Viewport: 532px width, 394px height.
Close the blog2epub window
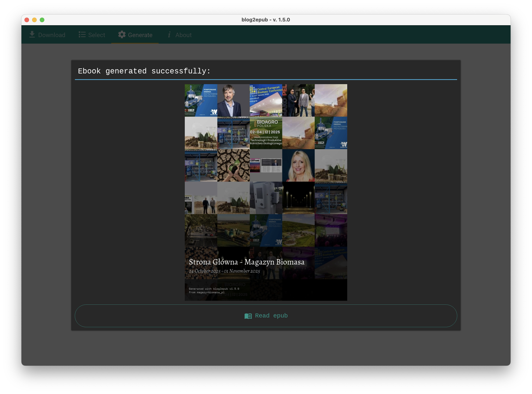point(27,20)
